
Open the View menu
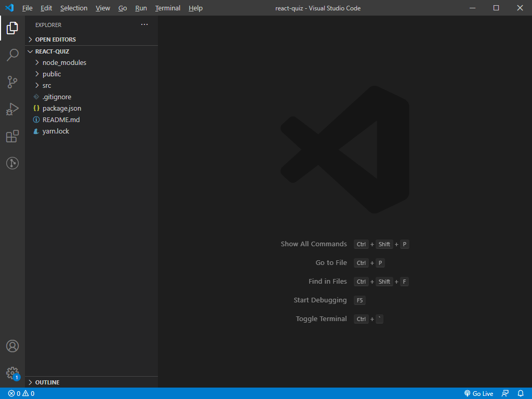pos(103,8)
